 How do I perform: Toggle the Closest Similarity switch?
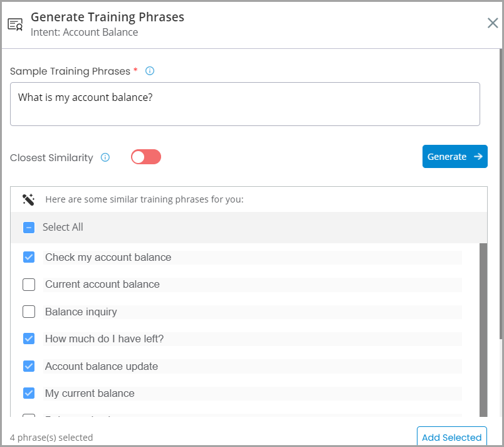pyautogui.click(x=146, y=157)
